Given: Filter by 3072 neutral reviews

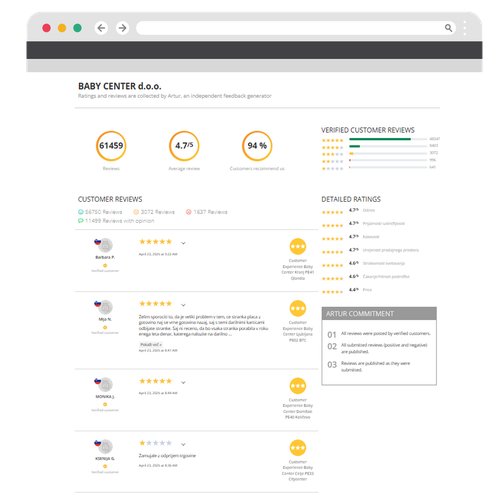Looking at the screenshot, I should 154,212.
